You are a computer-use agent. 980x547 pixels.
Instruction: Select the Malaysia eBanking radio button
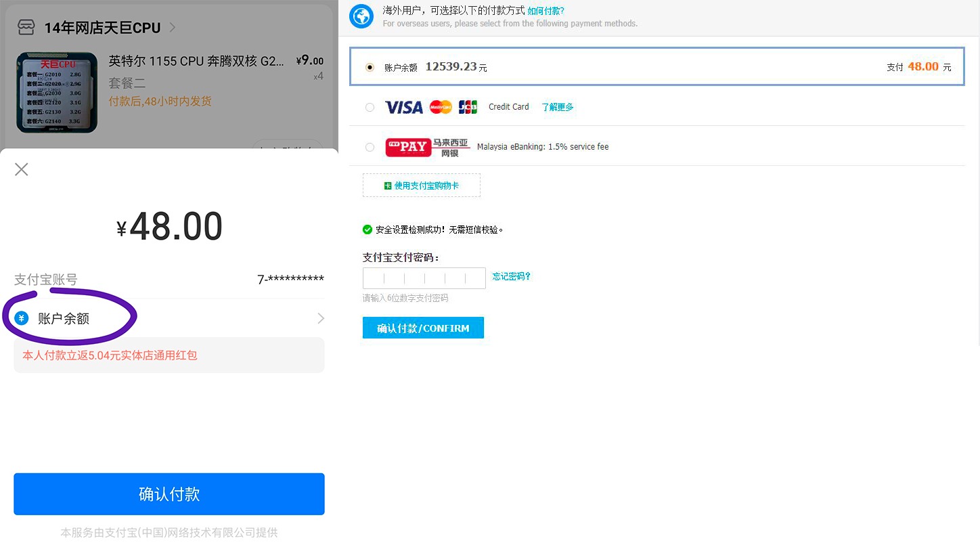click(x=370, y=147)
